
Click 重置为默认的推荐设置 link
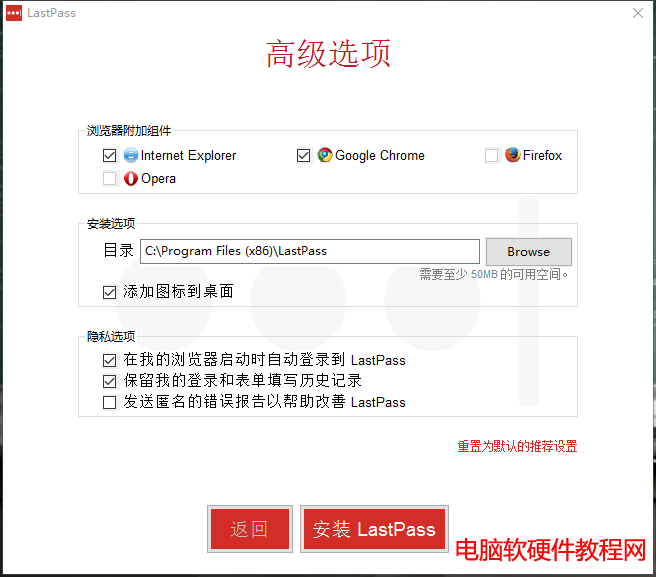[x=517, y=446]
